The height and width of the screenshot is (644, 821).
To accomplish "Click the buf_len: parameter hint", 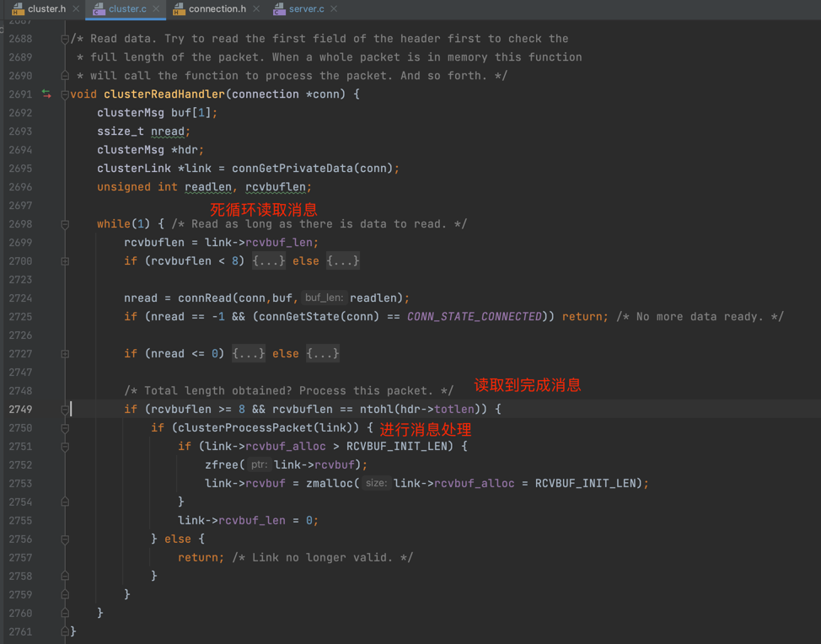I will 324,298.
